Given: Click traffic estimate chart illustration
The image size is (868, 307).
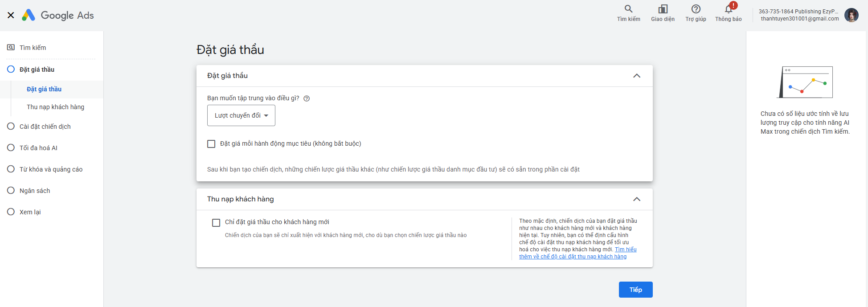Looking at the screenshot, I should coord(805,82).
